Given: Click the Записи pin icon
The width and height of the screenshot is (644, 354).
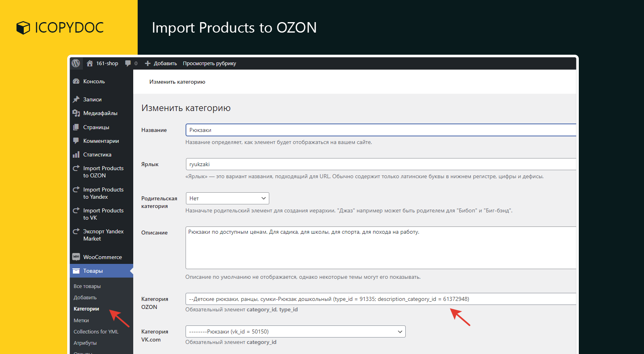Looking at the screenshot, I should tap(76, 99).
